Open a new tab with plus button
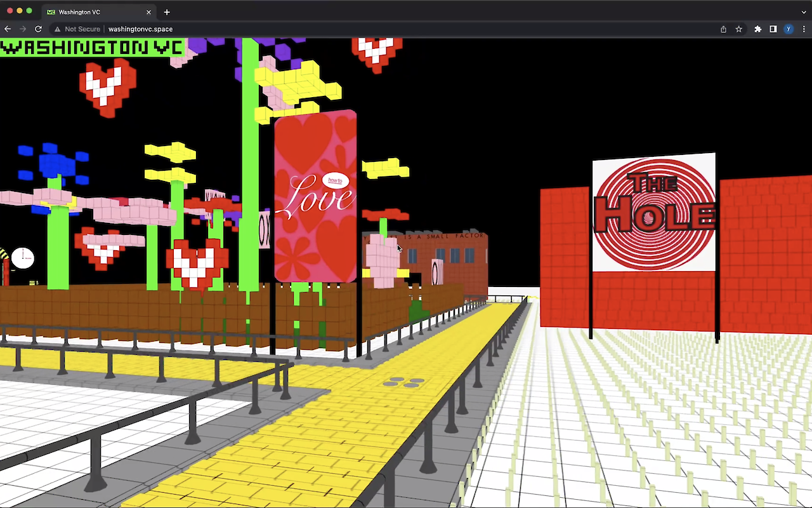The image size is (812, 508). click(167, 12)
